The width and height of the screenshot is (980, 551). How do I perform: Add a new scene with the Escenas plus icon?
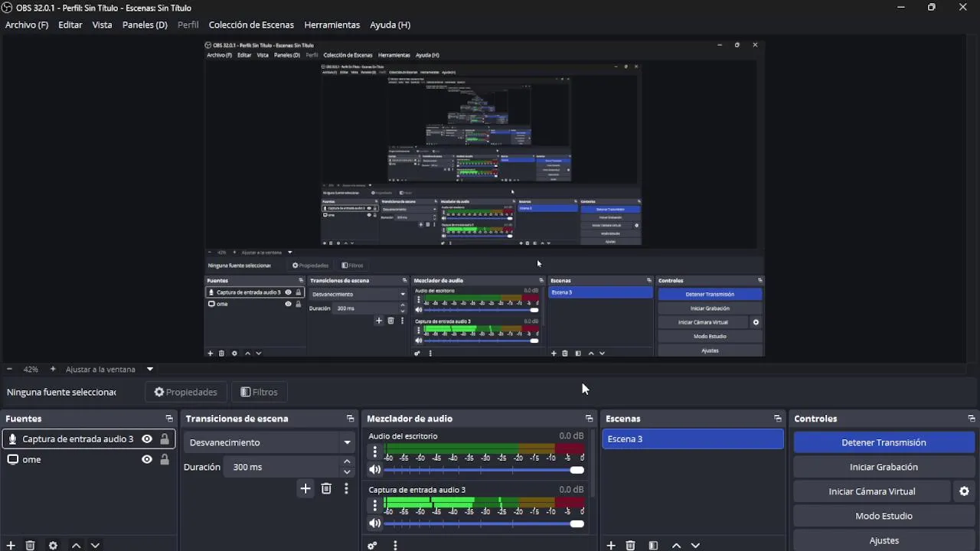coord(611,546)
